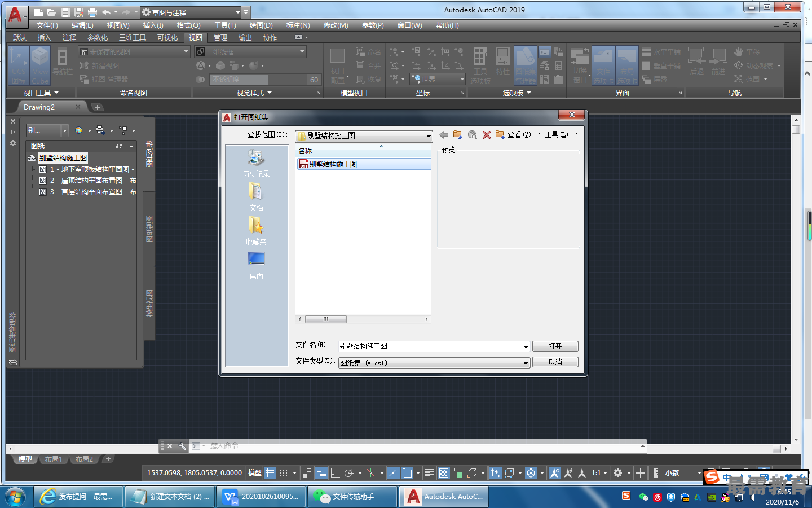Refresh the 图纸 sheet list

click(x=119, y=146)
